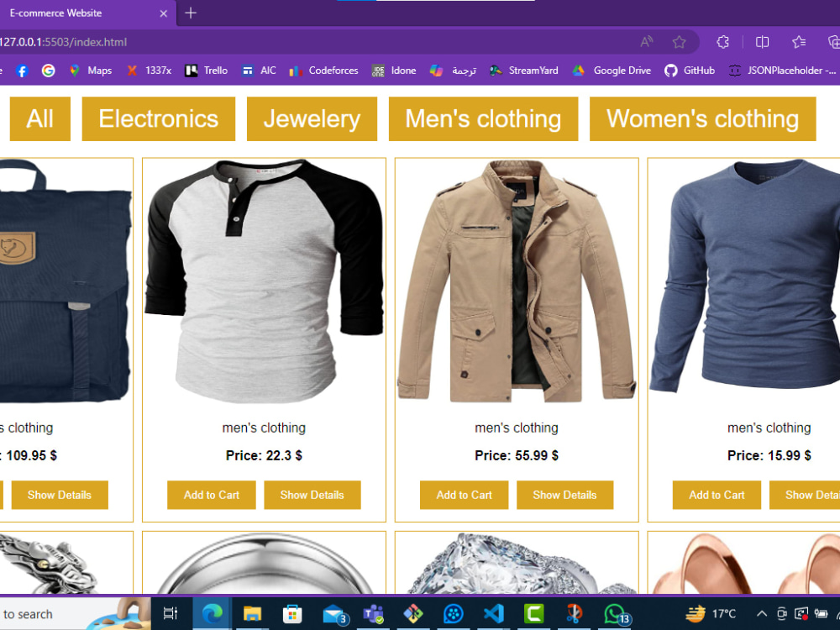
Task: Select the Electronics category filter
Action: click(x=159, y=118)
